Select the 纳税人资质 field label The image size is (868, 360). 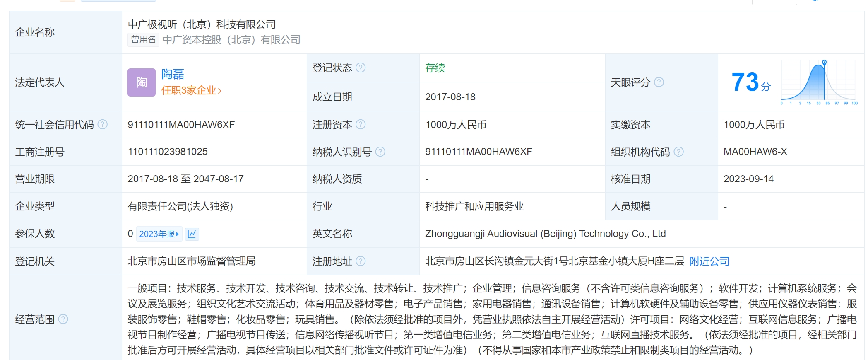(x=337, y=179)
